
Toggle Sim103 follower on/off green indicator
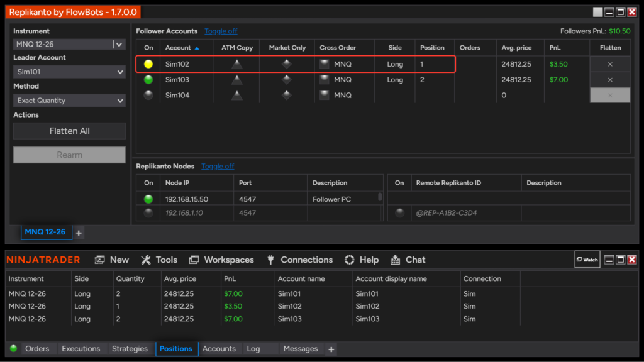pos(148,80)
